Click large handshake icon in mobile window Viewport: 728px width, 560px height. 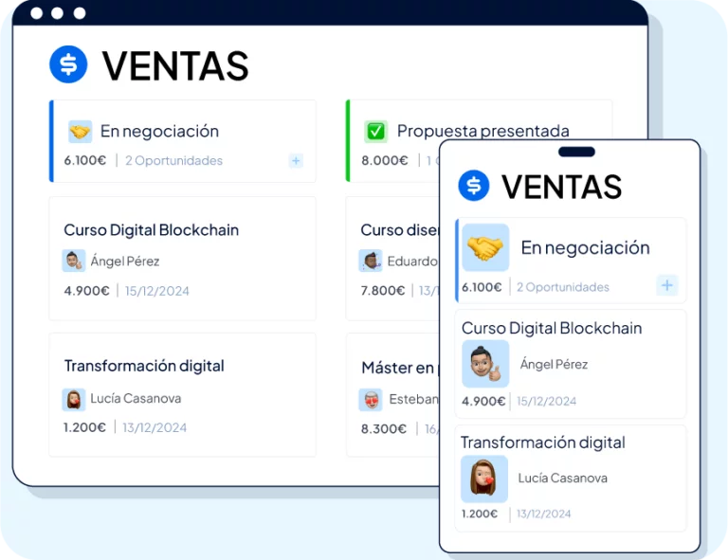click(485, 247)
